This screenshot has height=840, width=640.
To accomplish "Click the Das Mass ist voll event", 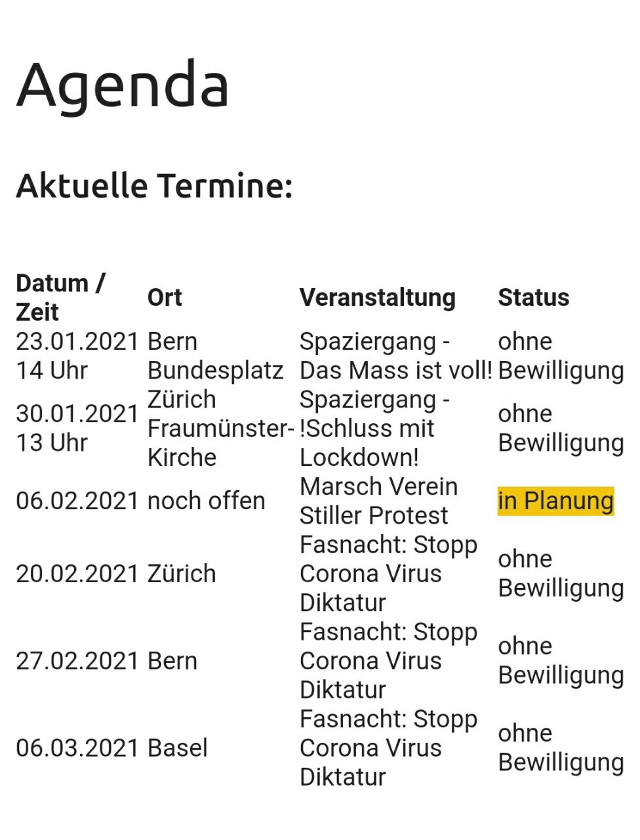I will pos(395,356).
